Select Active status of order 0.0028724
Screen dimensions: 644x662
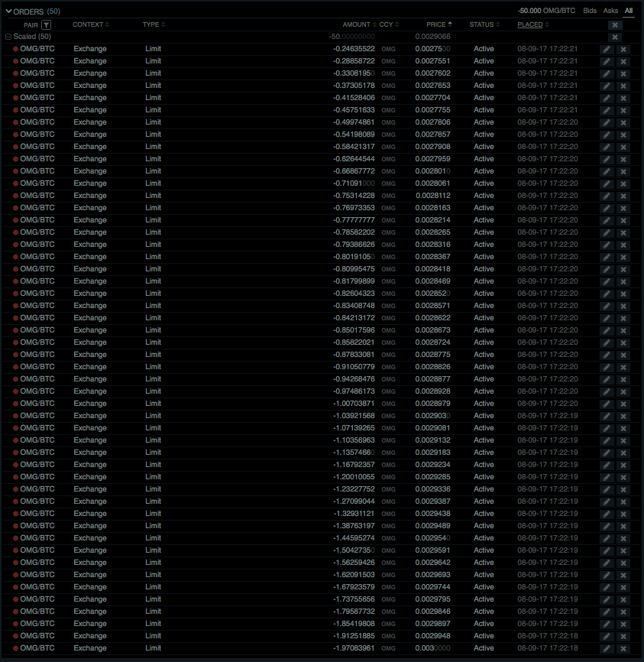coord(484,342)
